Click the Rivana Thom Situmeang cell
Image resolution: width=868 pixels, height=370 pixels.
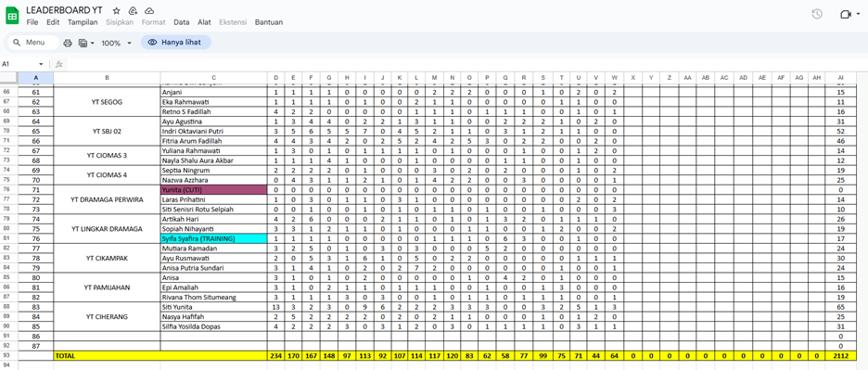pos(213,298)
